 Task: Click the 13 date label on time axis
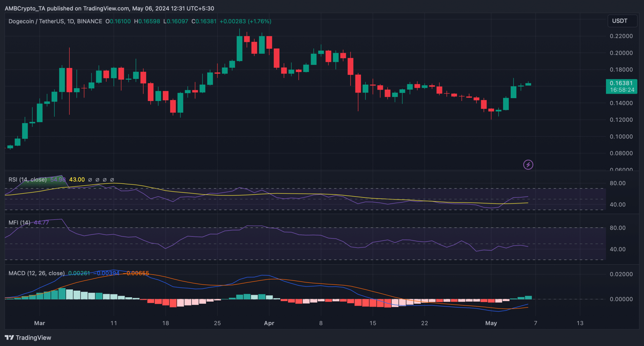pyautogui.click(x=580, y=323)
